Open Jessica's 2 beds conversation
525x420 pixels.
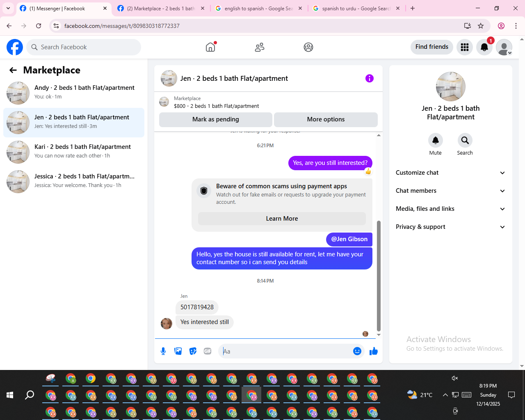point(74,182)
